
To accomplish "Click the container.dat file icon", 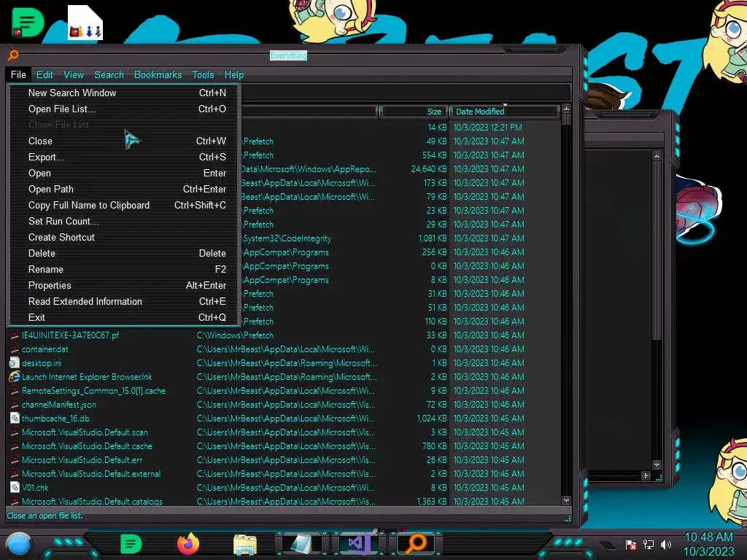I will click(15, 349).
